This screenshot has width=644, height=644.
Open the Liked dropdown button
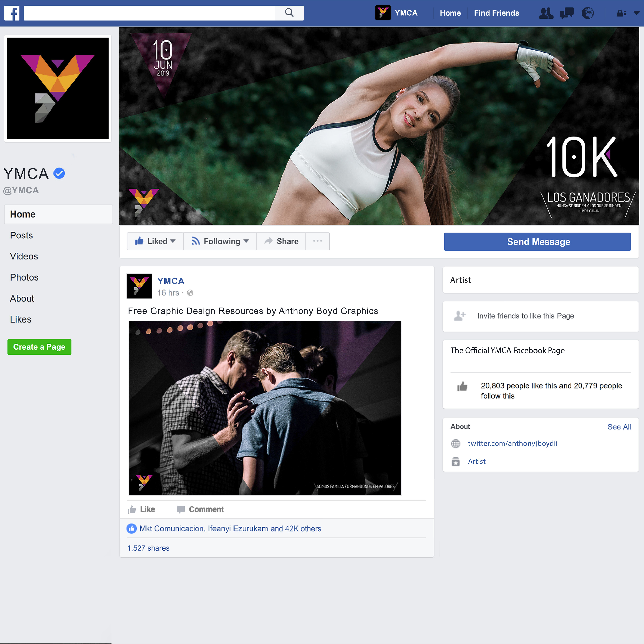pos(155,241)
